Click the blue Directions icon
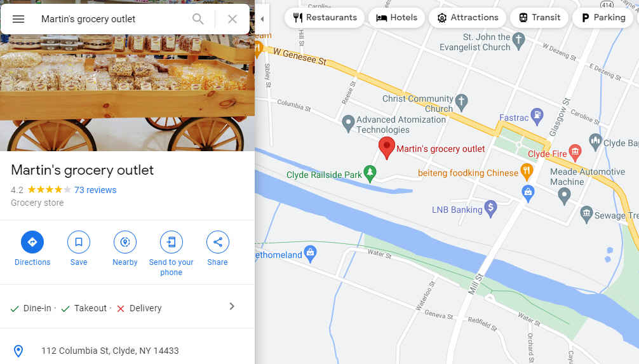 [32, 242]
